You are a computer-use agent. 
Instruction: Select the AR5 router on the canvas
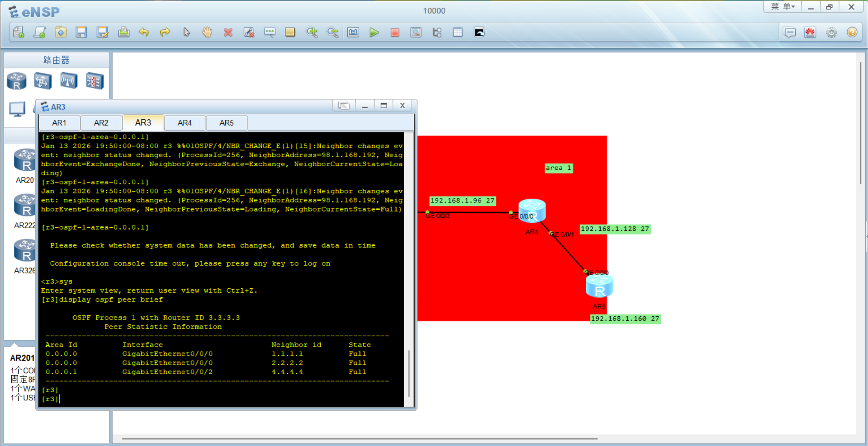pyautogui.click(x=599, y=286)
